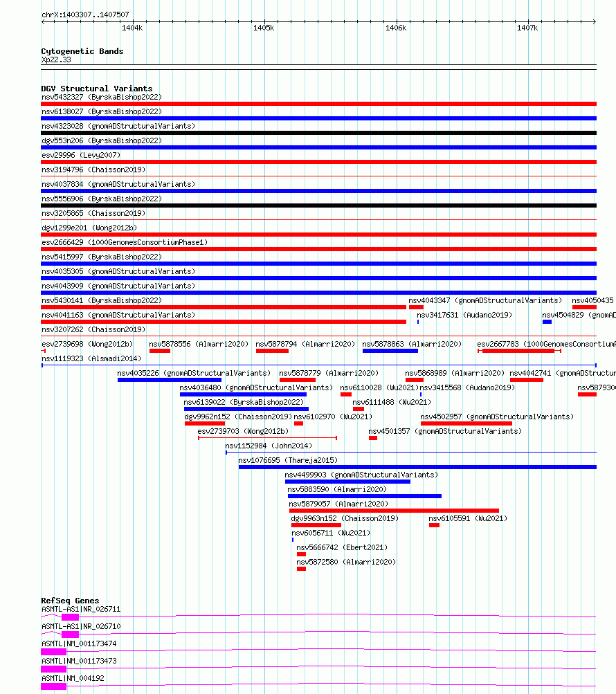Click the red bar under nsv4502957
Screen dimensions: 616x694
466,423
